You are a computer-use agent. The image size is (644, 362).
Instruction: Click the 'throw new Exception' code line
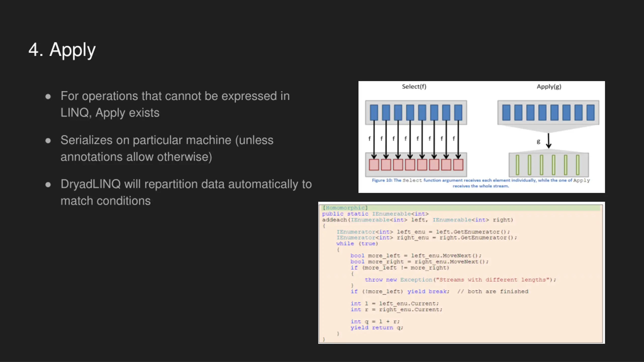point(460,280)
